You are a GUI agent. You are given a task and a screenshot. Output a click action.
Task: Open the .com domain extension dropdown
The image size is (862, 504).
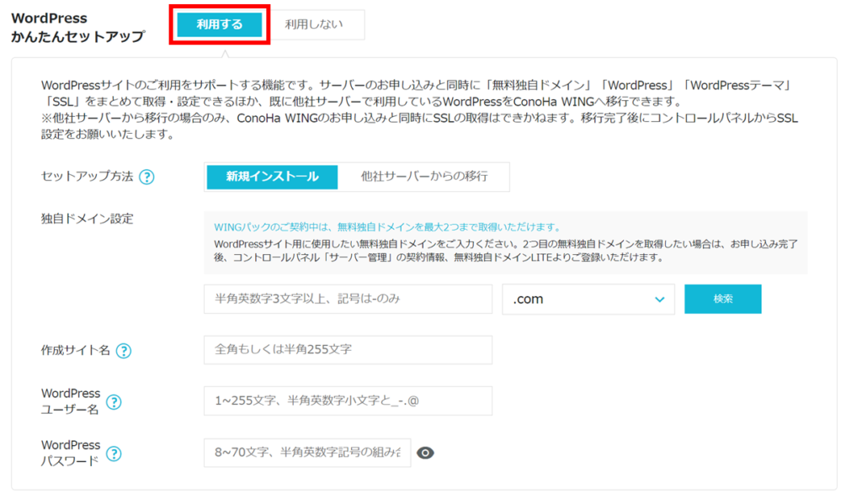[x=588, y=300]
